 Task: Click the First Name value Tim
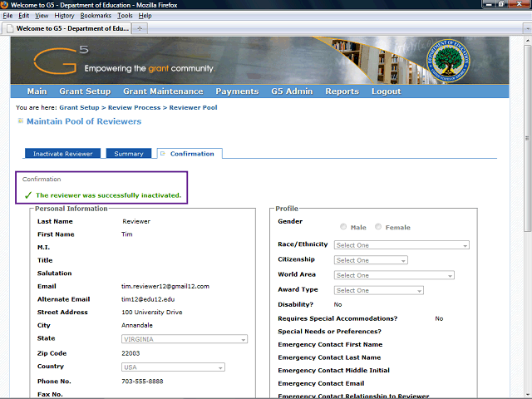point(127,234)
